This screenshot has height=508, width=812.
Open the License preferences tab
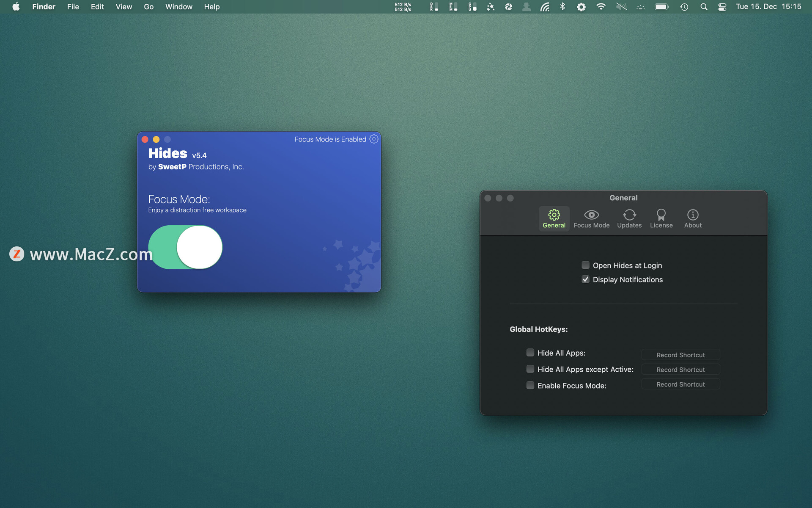(x=661, y=219)
